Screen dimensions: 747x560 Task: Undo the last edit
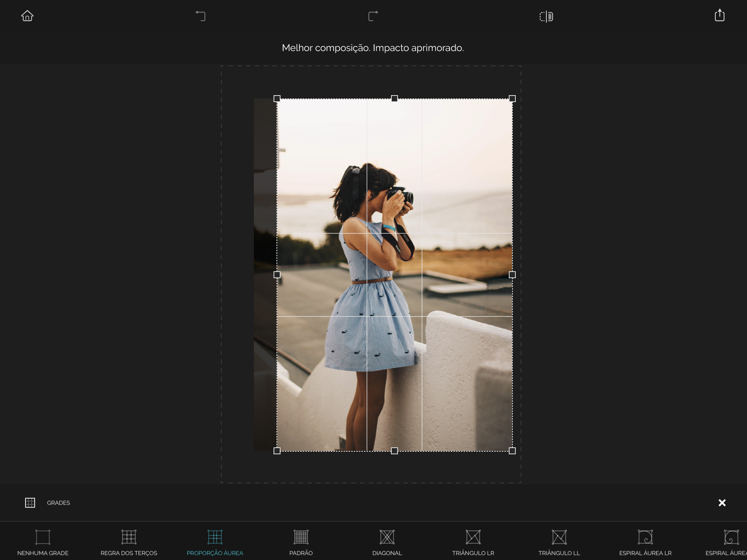[200, 16]
